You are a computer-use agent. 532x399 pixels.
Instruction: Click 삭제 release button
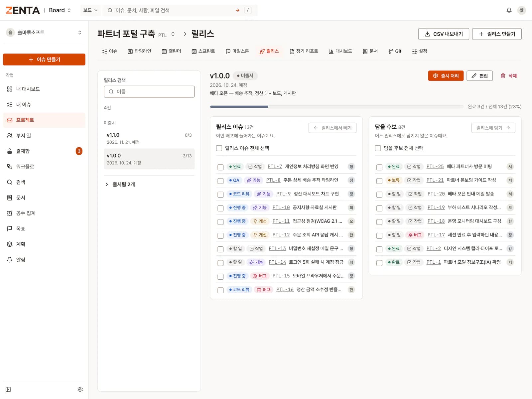pyautogui.click(x=509, y=76)
